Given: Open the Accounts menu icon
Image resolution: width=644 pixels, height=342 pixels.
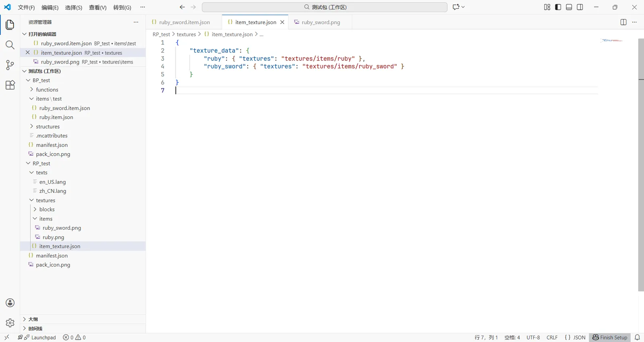Looking at the screenshot, I should pos(10,303).
